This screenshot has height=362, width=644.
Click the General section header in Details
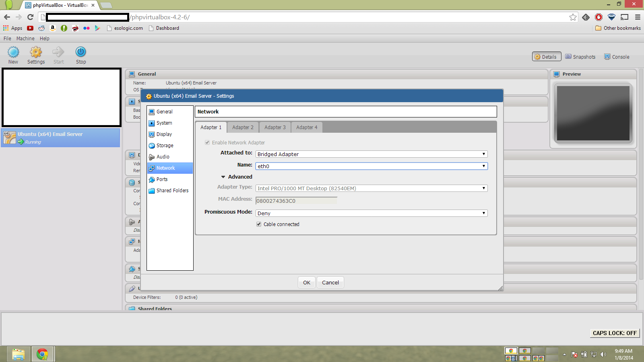(x=336, y=74)
